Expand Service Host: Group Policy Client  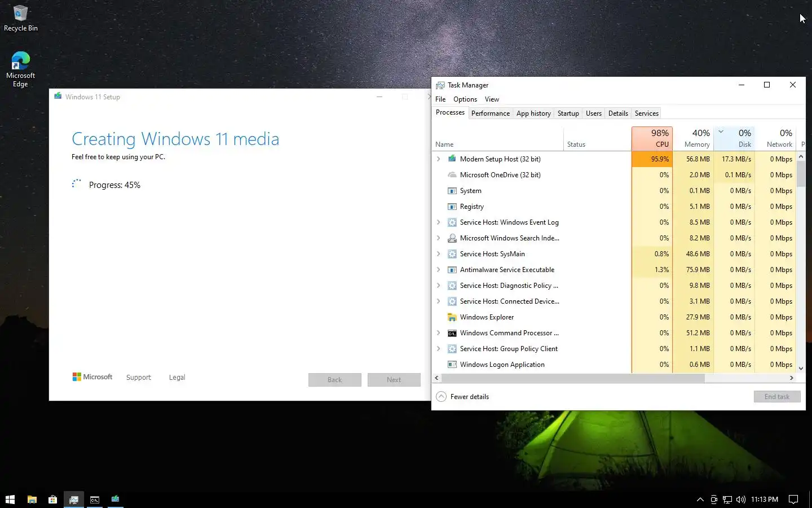[439, 349]
